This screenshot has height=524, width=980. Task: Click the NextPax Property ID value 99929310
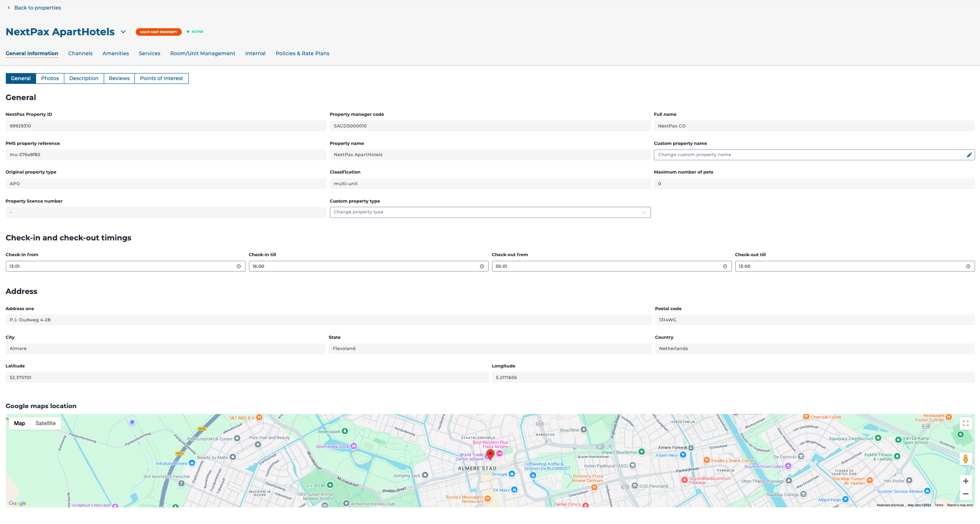pyautogui.click(x=20, y=126)
